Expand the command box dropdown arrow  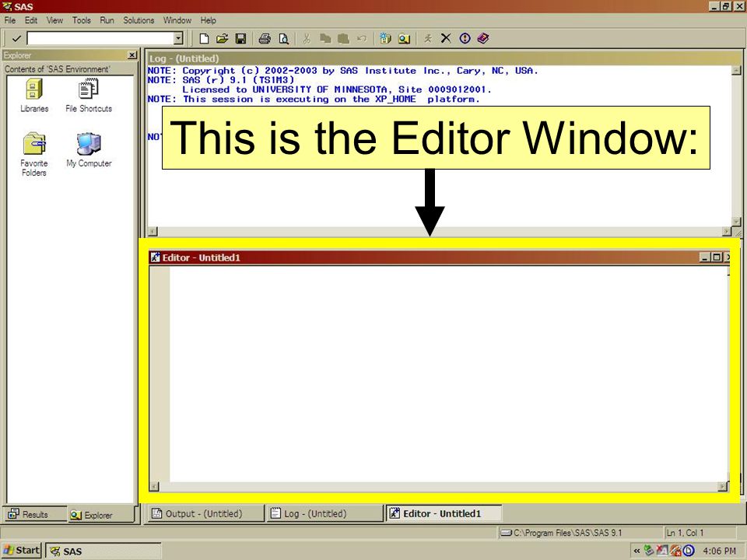pos(178,39)
